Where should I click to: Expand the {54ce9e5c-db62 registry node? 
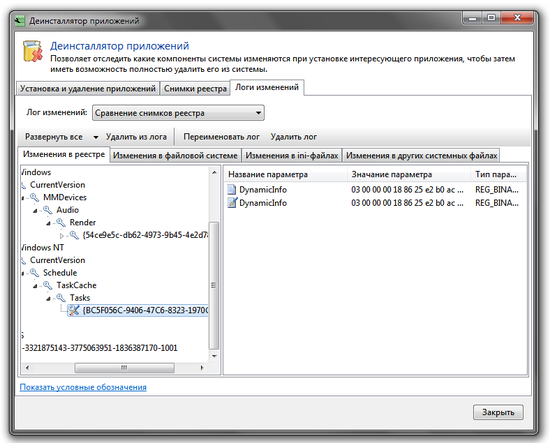pos(62,236)
